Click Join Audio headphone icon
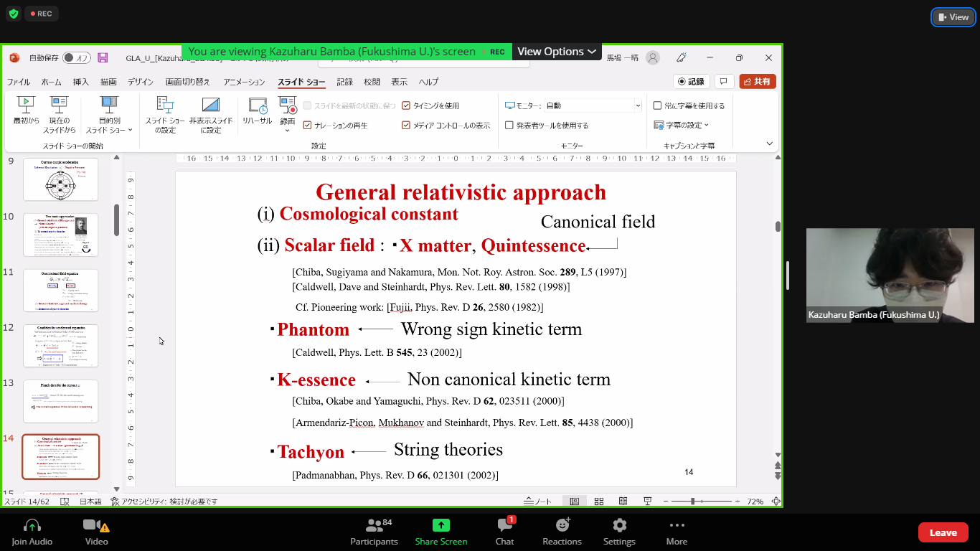The height and width of the screenshot is (551, 980). pos(32,526)
